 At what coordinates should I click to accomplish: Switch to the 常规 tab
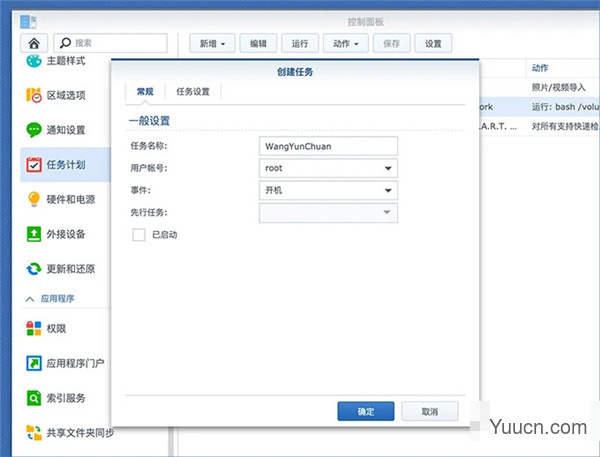145,92
